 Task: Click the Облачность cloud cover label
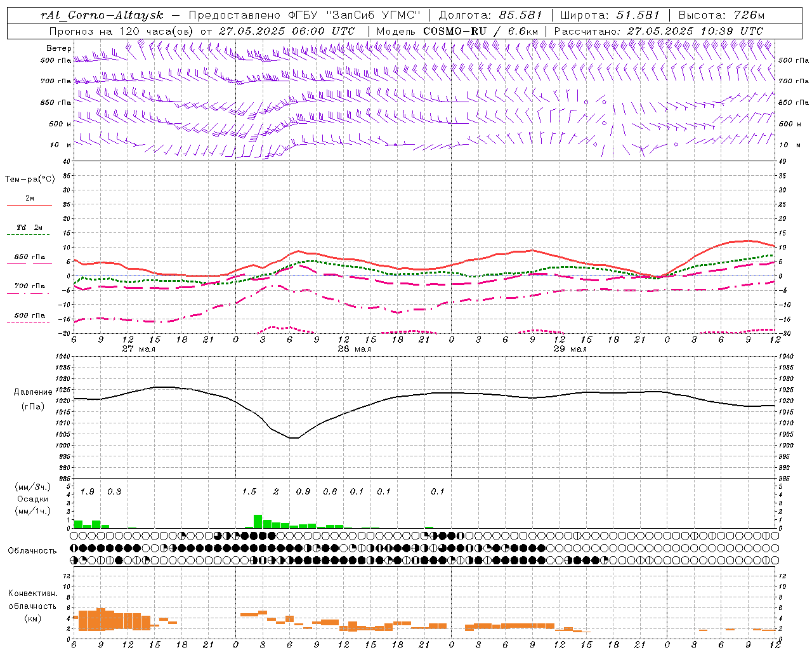click(32, 550)
